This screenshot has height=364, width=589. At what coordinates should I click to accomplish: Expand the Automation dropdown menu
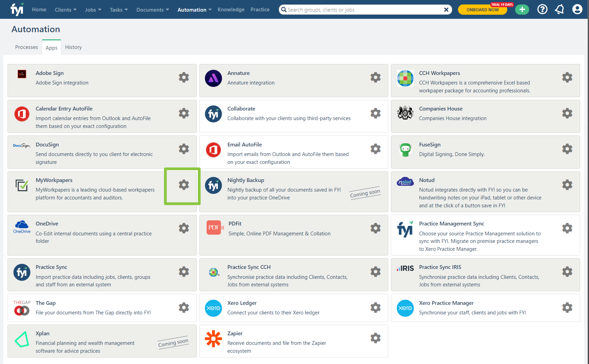pos(194,10)
